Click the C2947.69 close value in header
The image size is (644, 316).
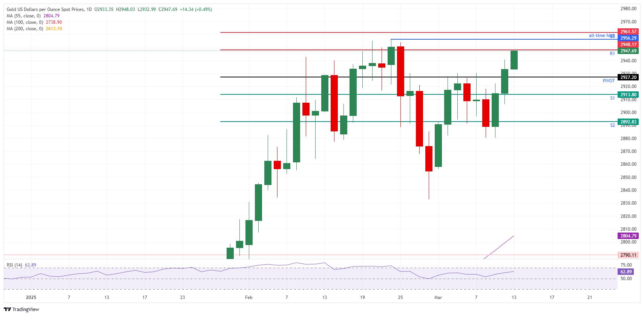[x=167, y=9]
